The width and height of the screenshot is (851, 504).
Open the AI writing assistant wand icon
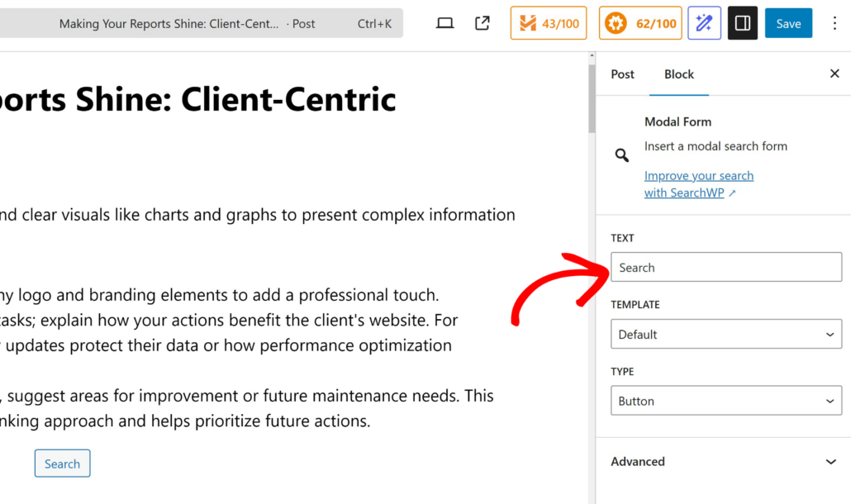pos(704,23)
